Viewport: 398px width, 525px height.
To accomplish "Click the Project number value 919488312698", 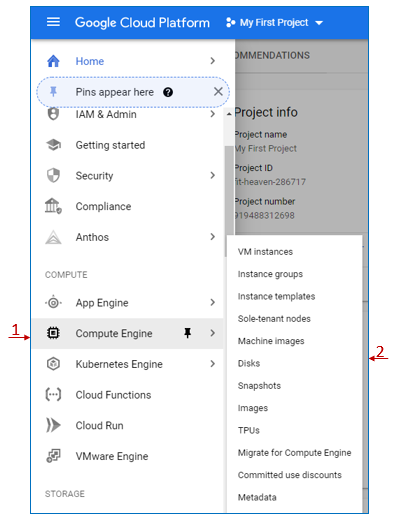I will pos(264,215).
